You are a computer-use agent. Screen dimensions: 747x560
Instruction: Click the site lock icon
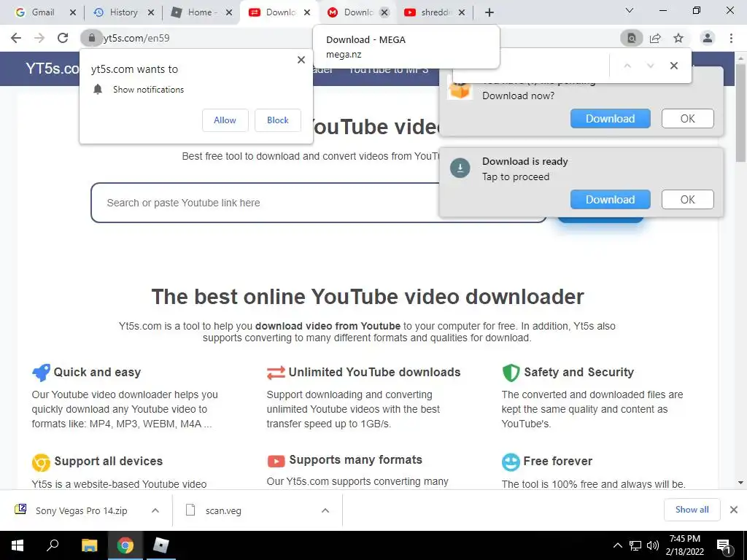[91, 38]
